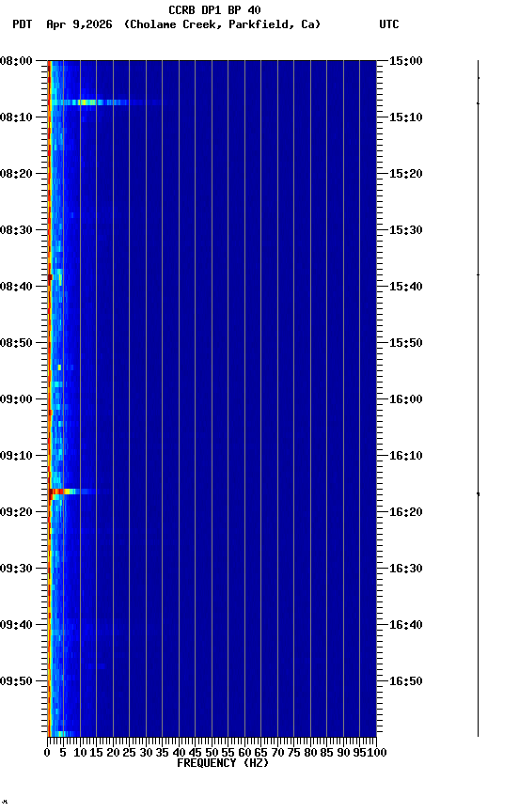Click the 16:30 UTC time label
The height and width of the screenshot is (812, 519).
(406, 569)
